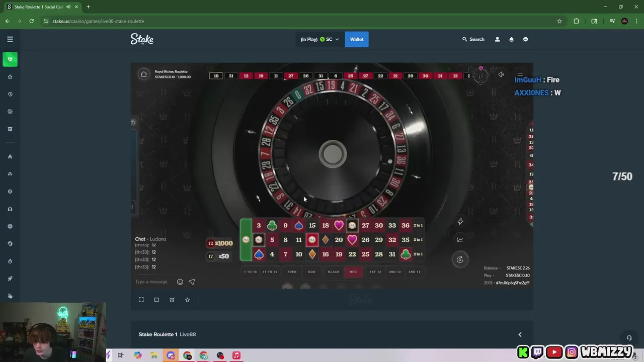Favourite the game with star below

point(187,300)
